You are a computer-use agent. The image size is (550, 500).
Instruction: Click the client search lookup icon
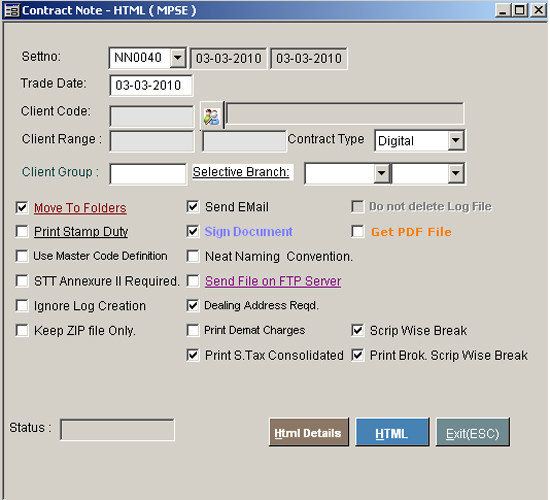pyautogui.click(x=212, y=116)
